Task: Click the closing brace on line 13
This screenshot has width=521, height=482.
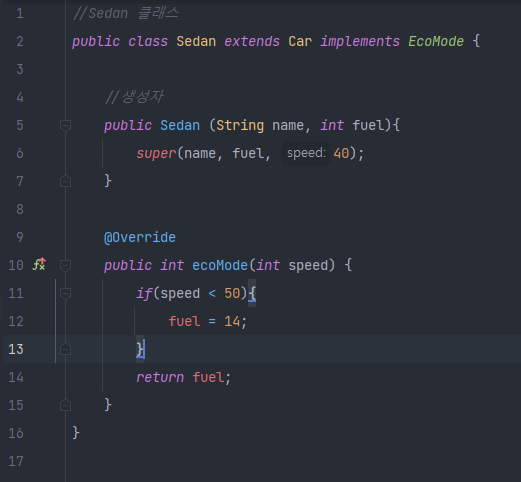Action: (140, 350)
